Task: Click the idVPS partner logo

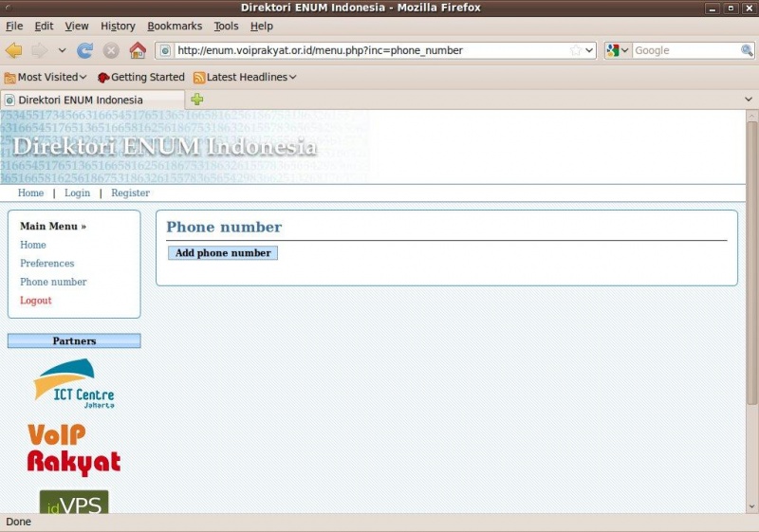Action: click(74, 502)
